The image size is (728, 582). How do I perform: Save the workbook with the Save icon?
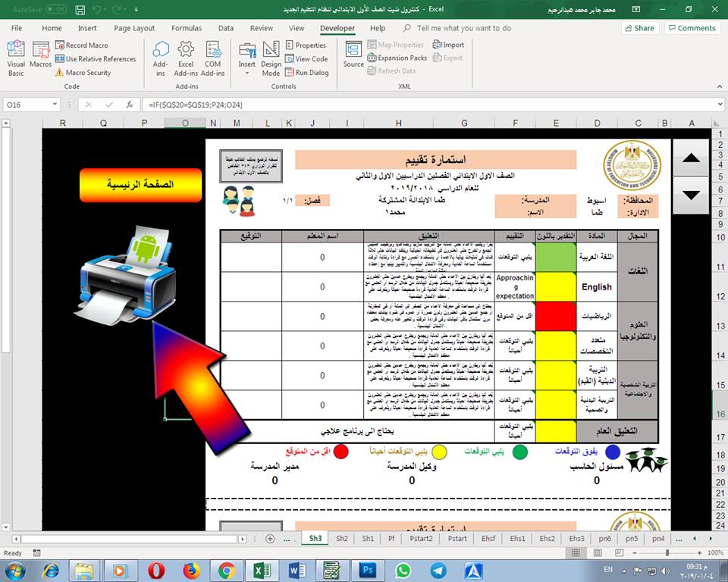point(80,9)
